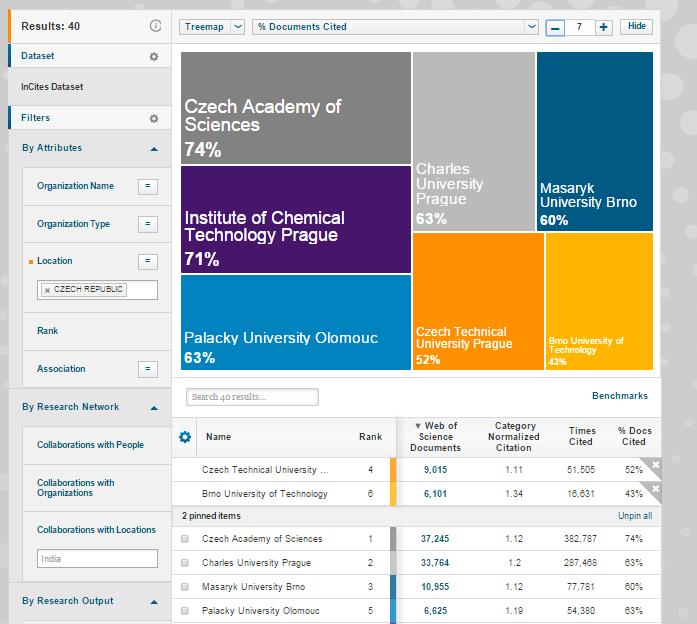Open 6,101 documents link
This screenshot has height=624, width=697.
(435, 494)
